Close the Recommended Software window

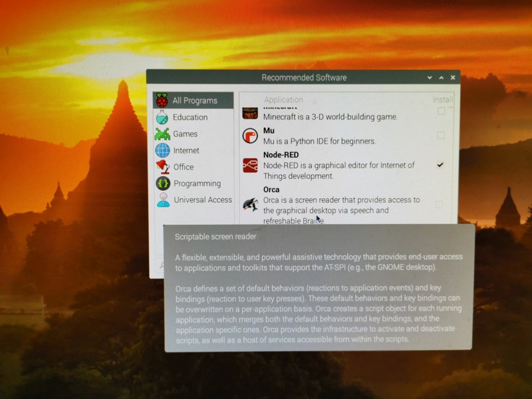pyautogui.click(x=453, y=78)
